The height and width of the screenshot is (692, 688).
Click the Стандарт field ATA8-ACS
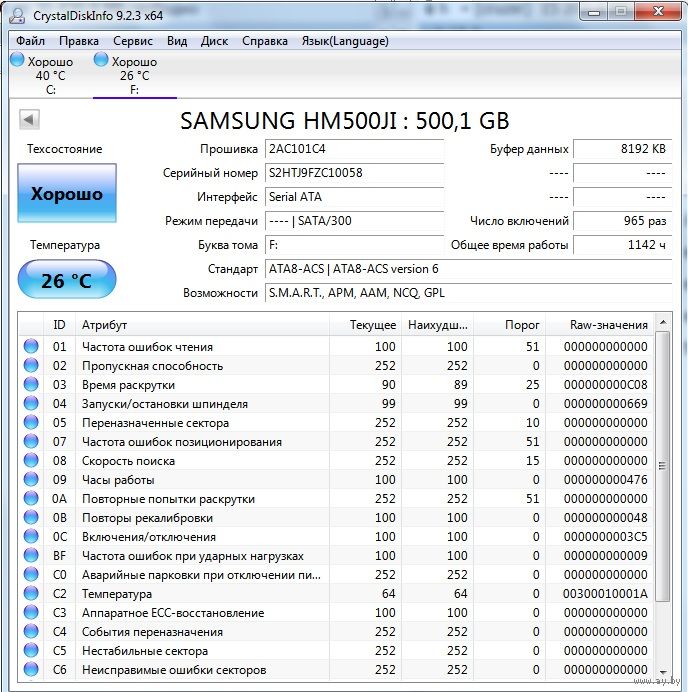[x=468, y=269]
